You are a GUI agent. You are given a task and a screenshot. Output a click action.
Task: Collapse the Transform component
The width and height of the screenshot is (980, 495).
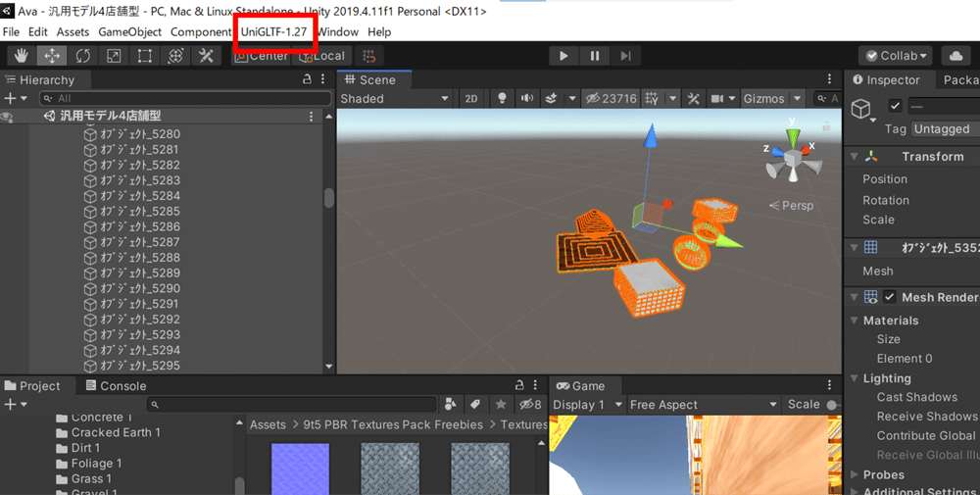(x=855, y=156)
